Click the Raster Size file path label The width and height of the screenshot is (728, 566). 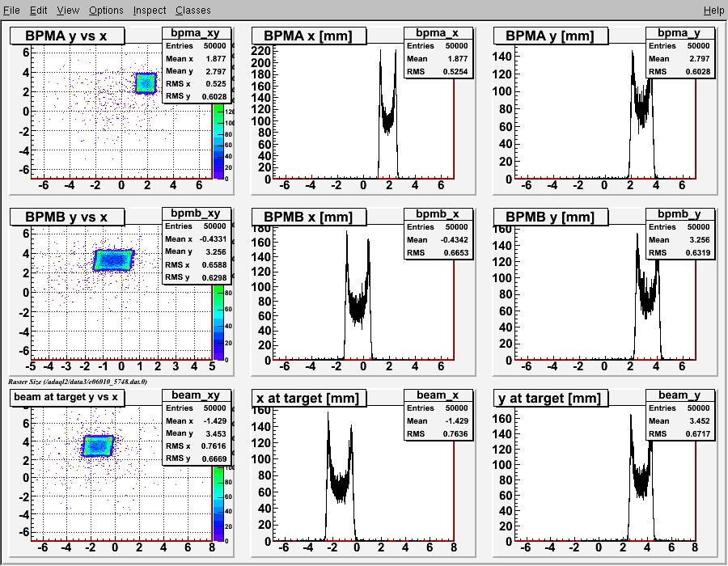78,382
